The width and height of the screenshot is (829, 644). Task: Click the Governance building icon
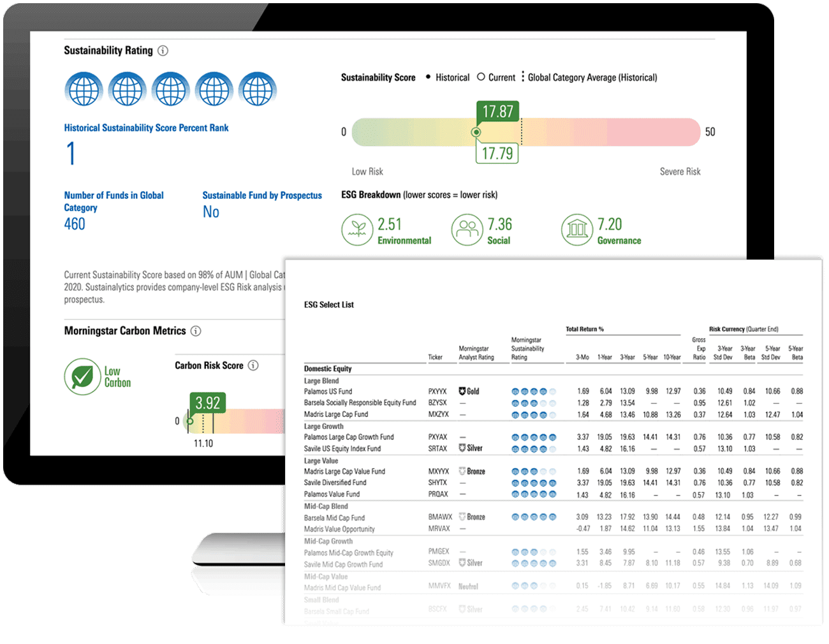[x=577, y=230]
